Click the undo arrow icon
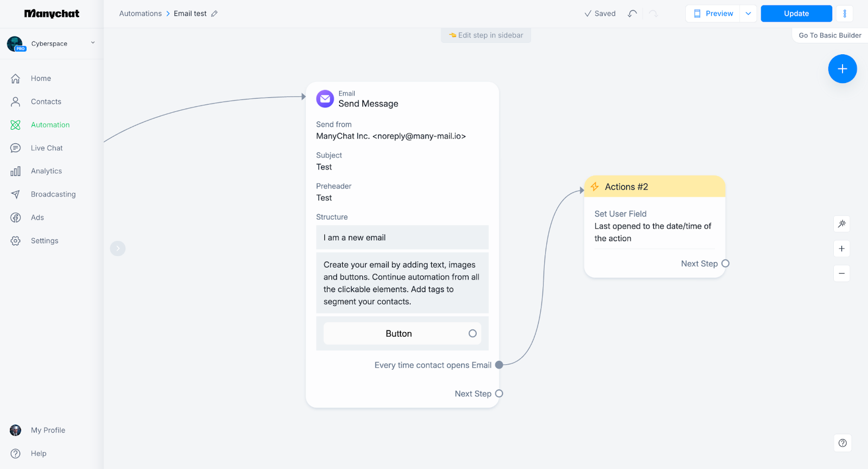 coord(632,14)
